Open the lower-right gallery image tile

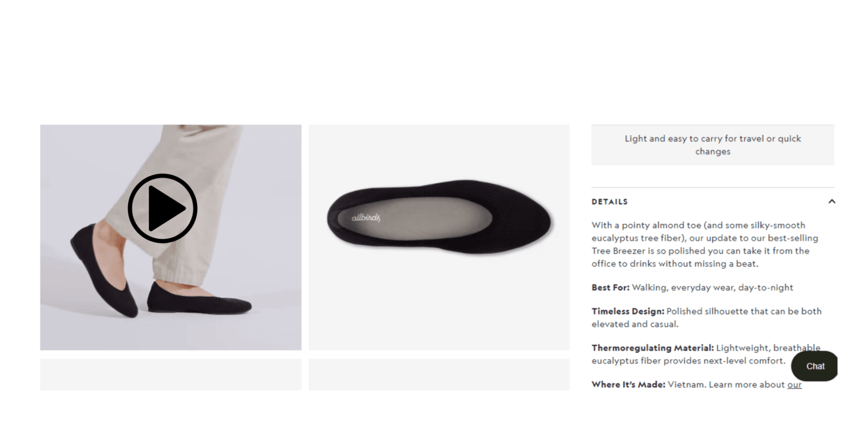(x=439, y=375)
